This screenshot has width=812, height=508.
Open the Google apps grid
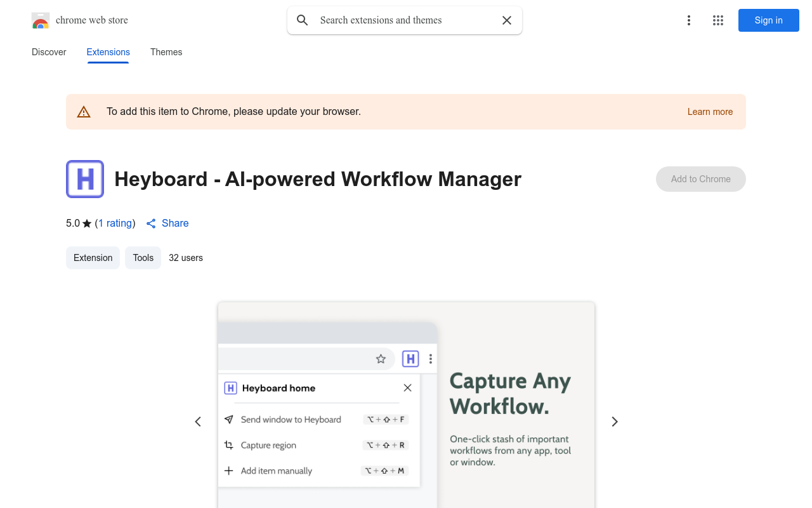coord(718,20)
